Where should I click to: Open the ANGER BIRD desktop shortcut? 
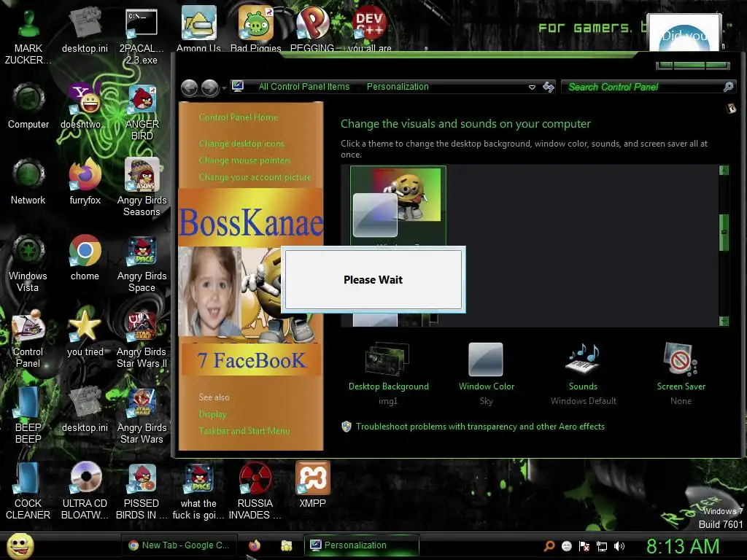(142, 112)
